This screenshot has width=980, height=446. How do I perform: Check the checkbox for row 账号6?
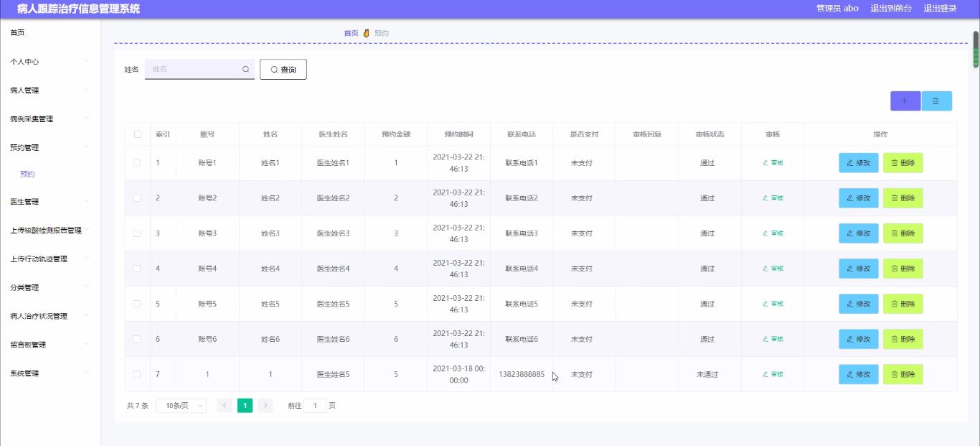[137, 339]
